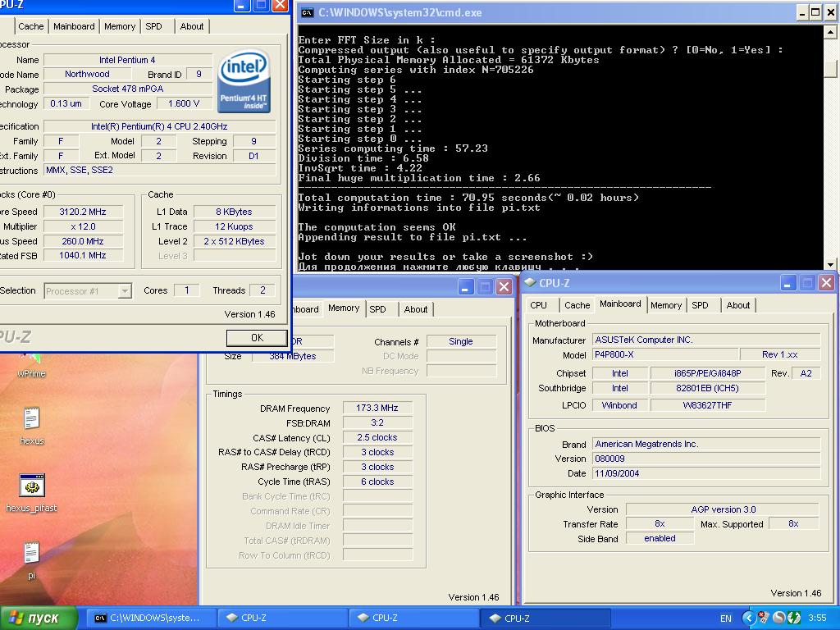Image resolution: width=840 pixels, height=630 pixels.
Task: Open the Cache tab in front CPU-Z window
Action: coord(30,26)
